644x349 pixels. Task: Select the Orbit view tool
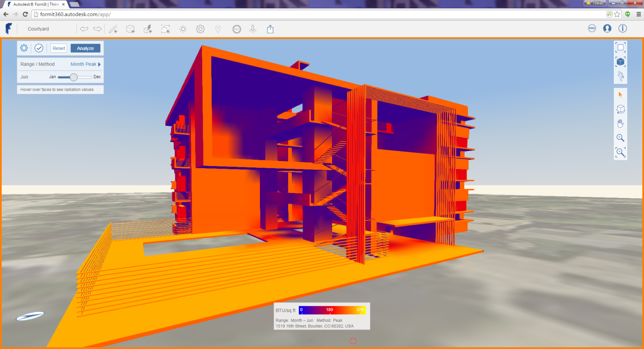pos(621,109)
